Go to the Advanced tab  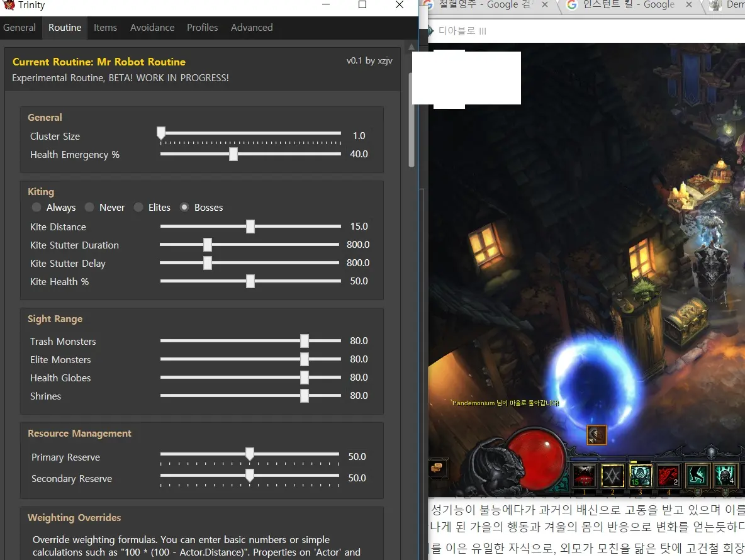coord(252,28)
